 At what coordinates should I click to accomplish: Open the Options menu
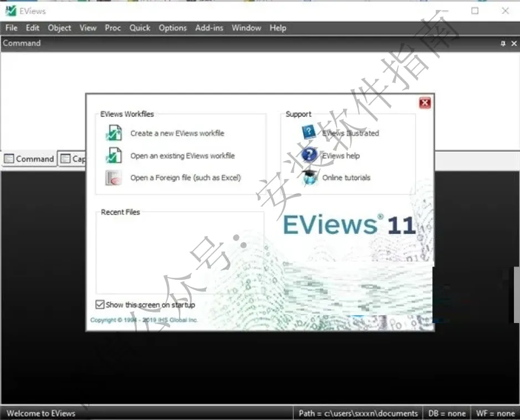172,28
